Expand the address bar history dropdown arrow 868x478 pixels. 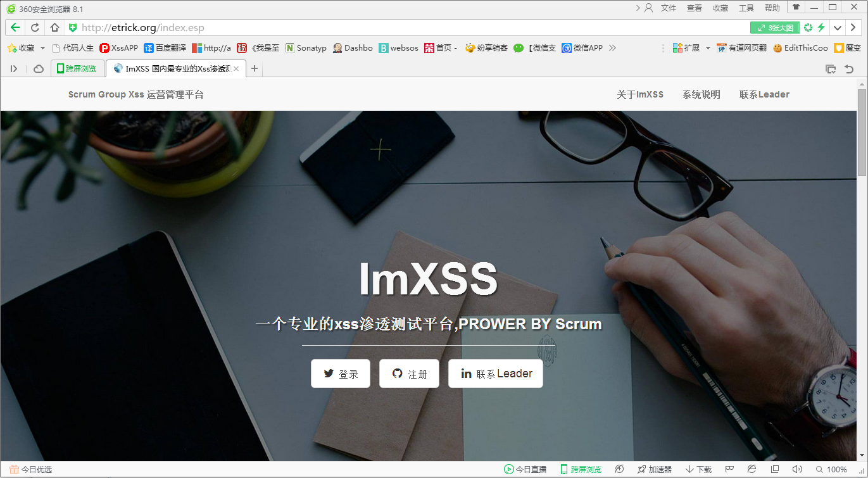coord(838,28)
